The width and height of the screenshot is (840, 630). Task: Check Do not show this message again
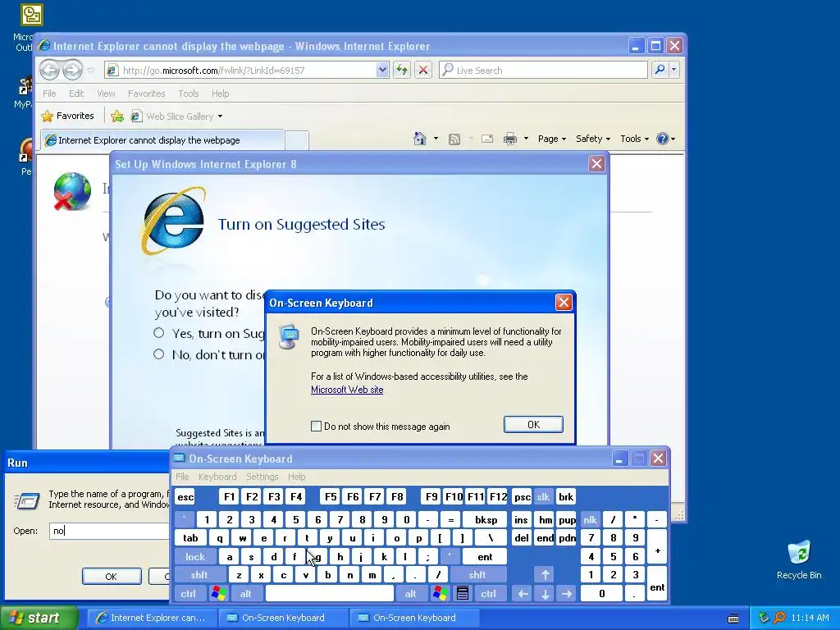(316, 427)
